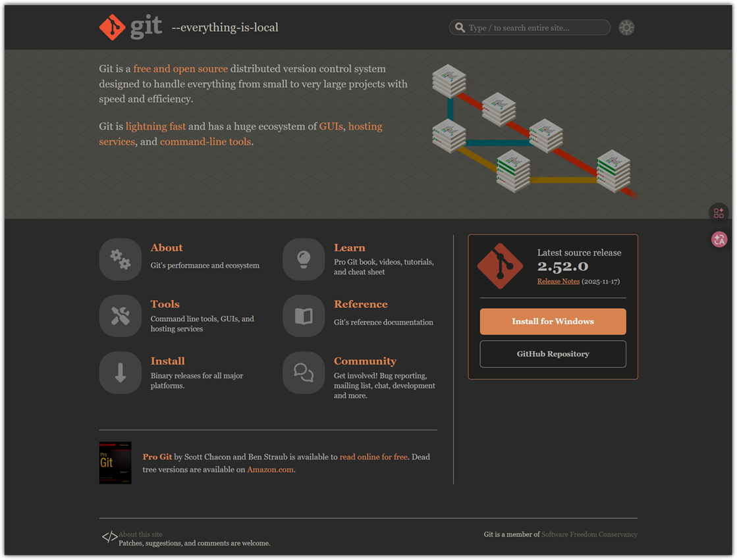Open the About heading link

(167, 248)
